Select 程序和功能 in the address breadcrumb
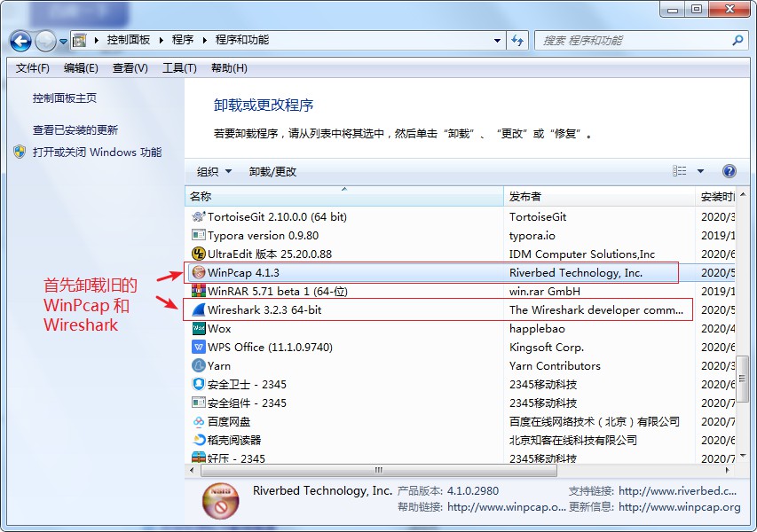This screenshot has height=532, width=757. tap(242, 40)
